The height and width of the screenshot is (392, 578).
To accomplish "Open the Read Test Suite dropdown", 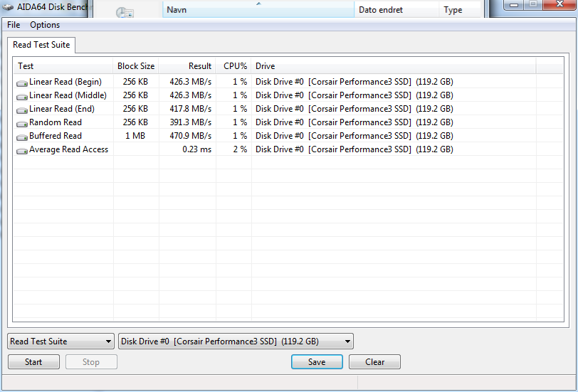I will (61, 341).
